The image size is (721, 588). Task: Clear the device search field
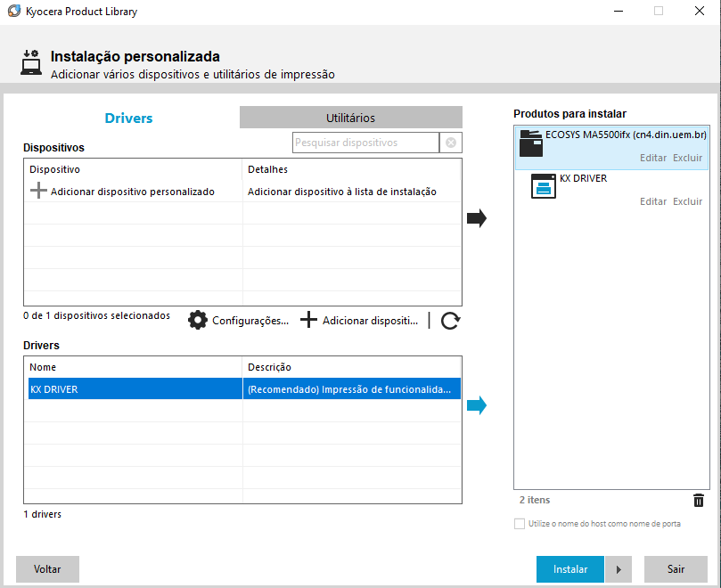pos(451,143)
